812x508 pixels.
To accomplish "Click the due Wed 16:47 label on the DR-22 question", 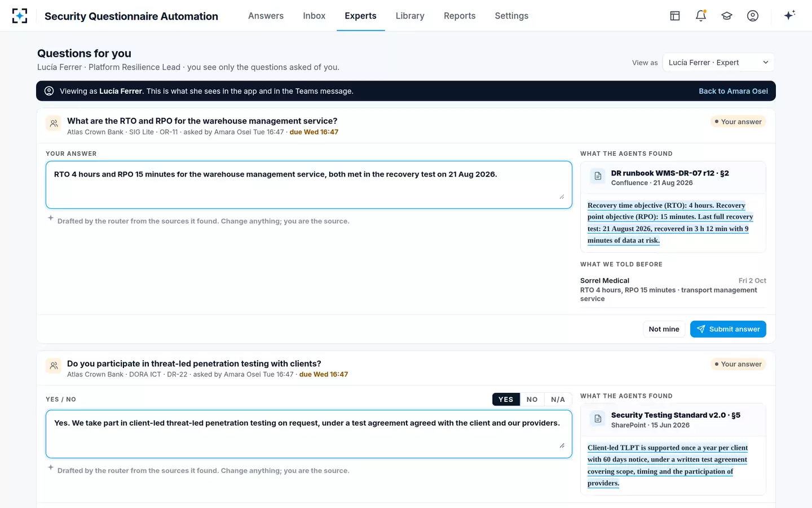I will (324, 374).
